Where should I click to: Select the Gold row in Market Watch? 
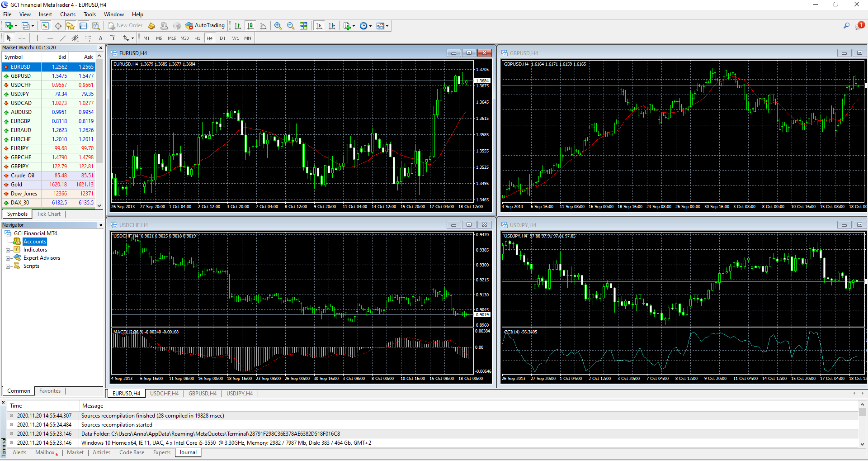point(49,185)
